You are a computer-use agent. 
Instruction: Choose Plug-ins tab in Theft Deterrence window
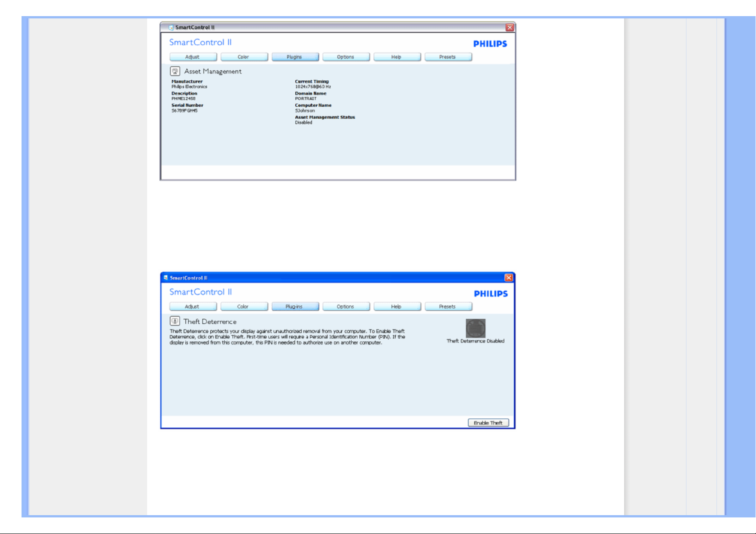[x=295, y=307]
